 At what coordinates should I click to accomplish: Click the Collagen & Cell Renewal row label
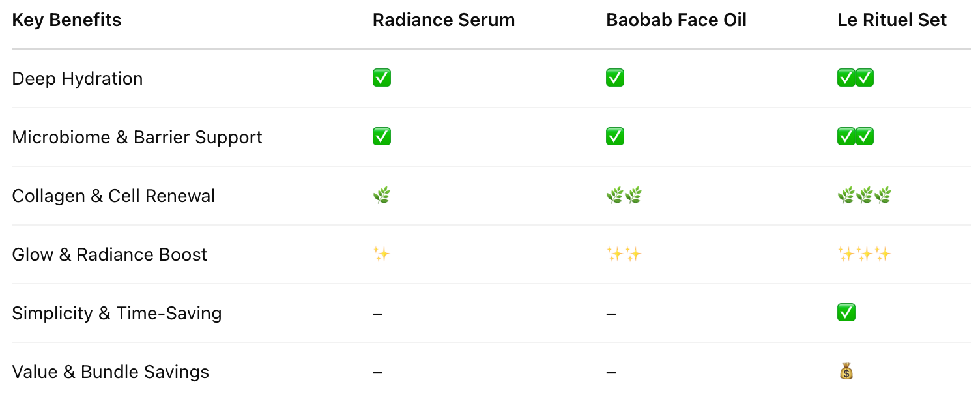(113, 196)
